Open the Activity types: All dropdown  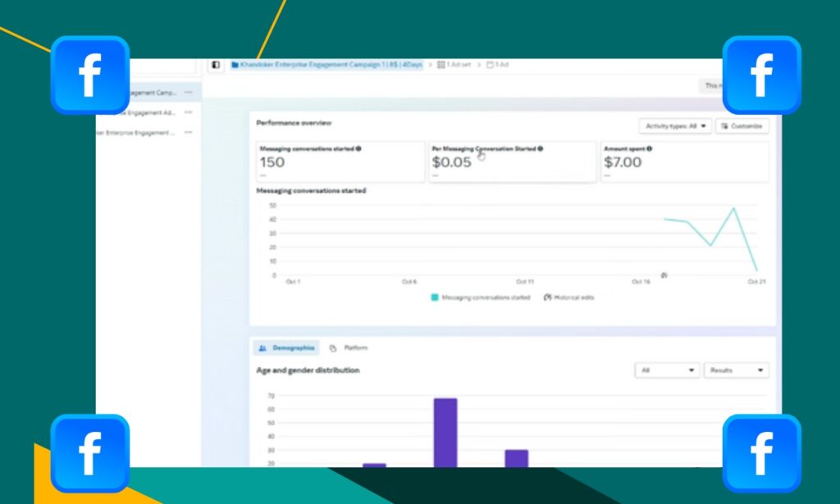tap(675, 126)
